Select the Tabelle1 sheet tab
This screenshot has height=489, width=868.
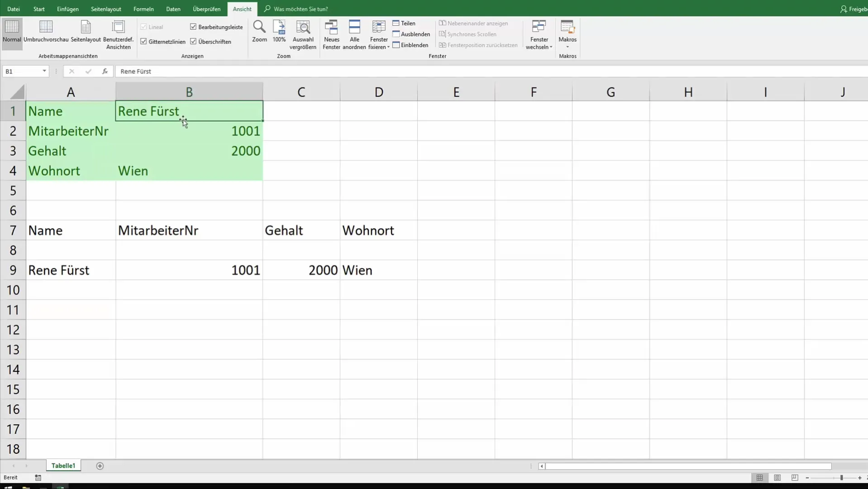tap(63, 465)
